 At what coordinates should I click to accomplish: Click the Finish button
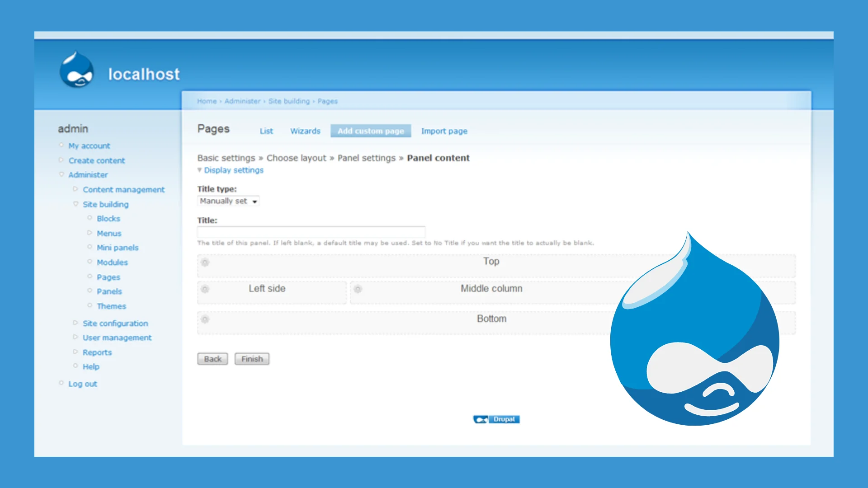click(252, 359)
